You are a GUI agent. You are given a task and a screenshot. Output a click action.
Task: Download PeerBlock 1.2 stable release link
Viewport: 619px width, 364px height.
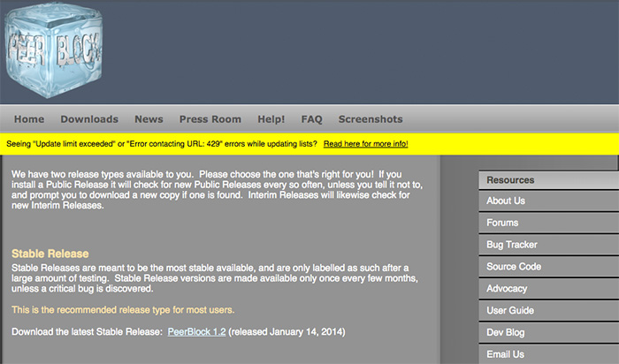point(196,331)
